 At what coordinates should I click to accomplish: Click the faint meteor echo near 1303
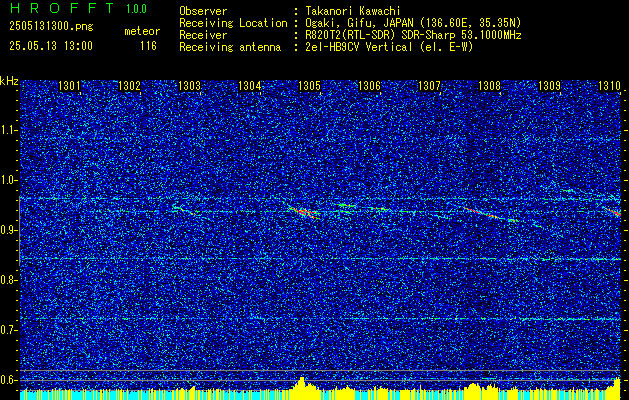tap(184, 210)
